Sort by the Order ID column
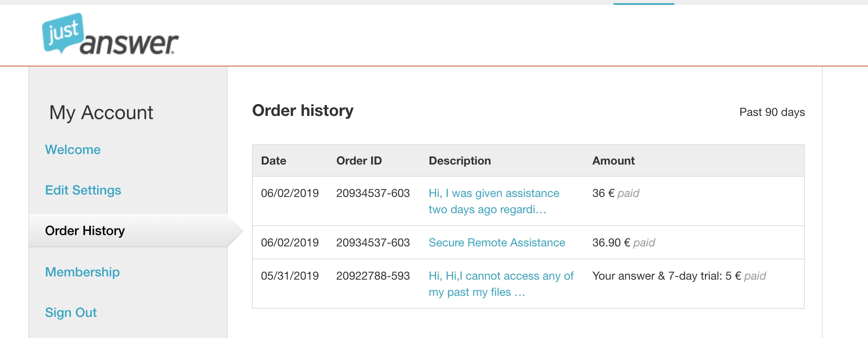This screenshot has height=338, width=868. click(x=359, y=160)
